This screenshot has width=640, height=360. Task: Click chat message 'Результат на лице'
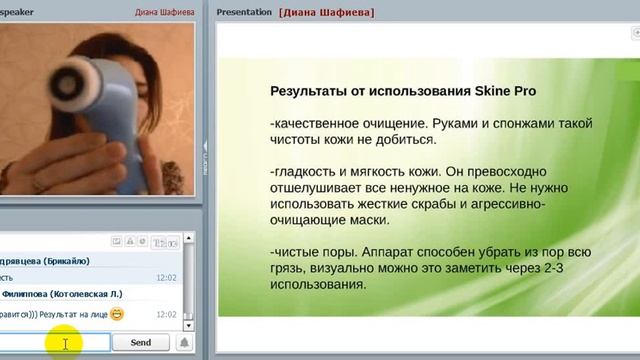click(x=73, y=314)
